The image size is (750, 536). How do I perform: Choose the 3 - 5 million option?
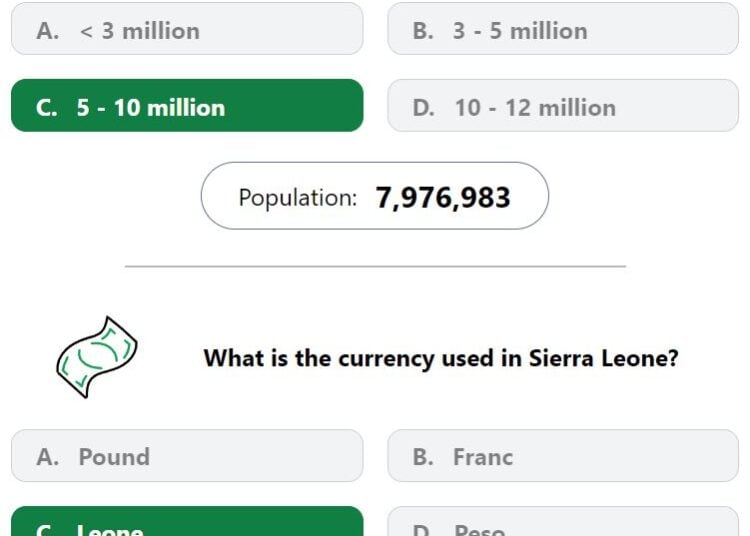(563, 29)
